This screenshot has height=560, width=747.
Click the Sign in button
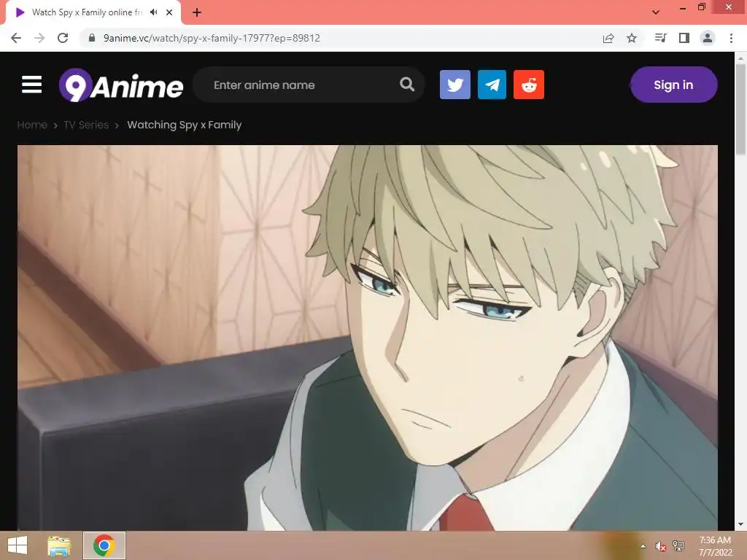pyautogui.click(x=673, y=85)
